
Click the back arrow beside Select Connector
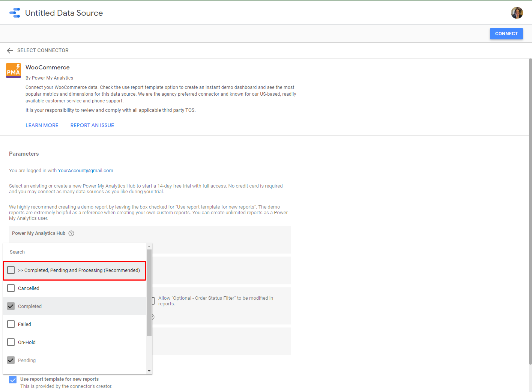click(10, 51)
